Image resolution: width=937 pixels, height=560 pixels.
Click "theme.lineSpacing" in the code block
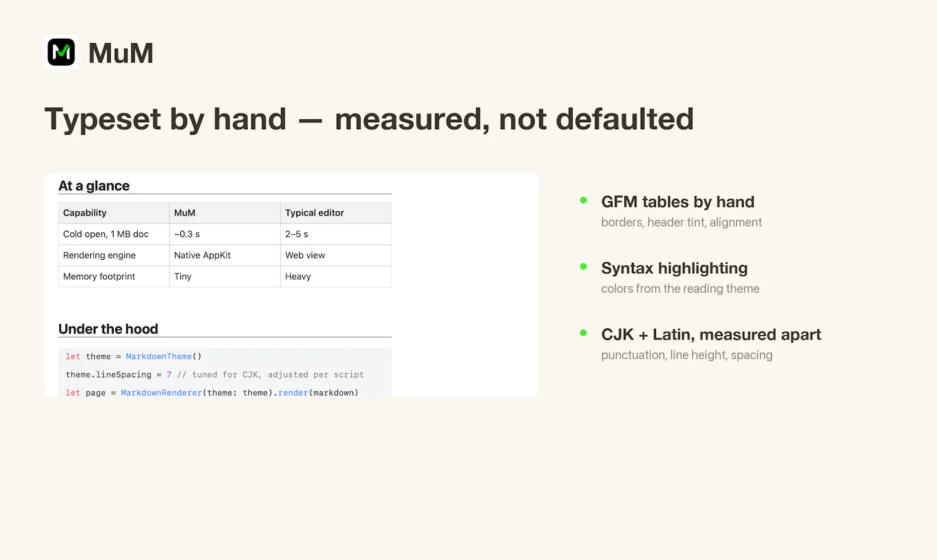(108, 375)
